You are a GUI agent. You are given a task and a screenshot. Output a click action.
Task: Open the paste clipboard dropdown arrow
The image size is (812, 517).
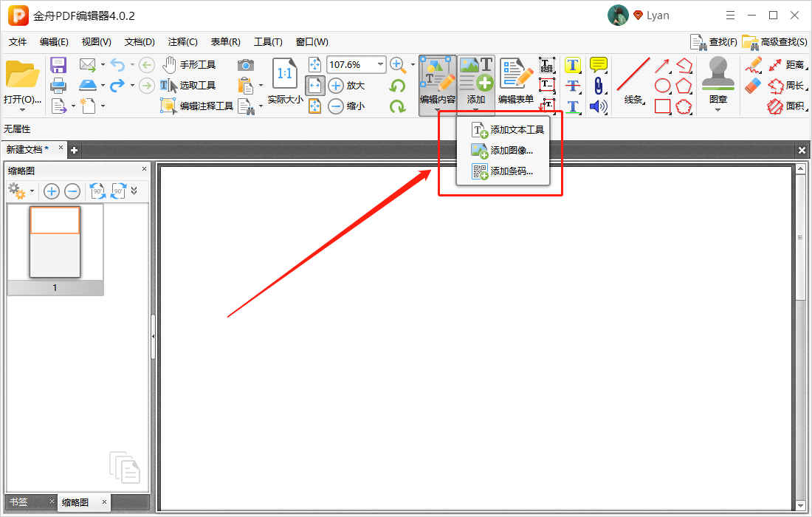click(261, 86)
